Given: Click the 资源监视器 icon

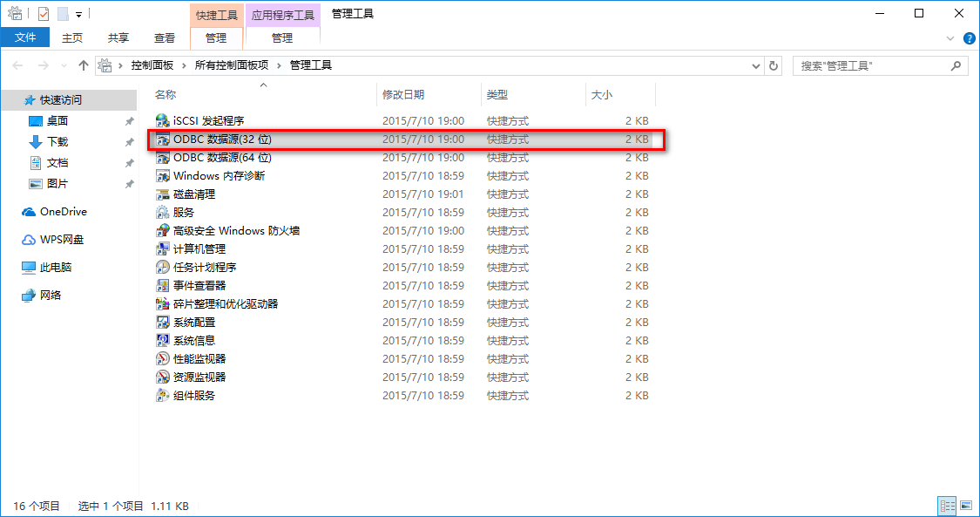Looking at the screenshot, I should [x=163, y=377].
